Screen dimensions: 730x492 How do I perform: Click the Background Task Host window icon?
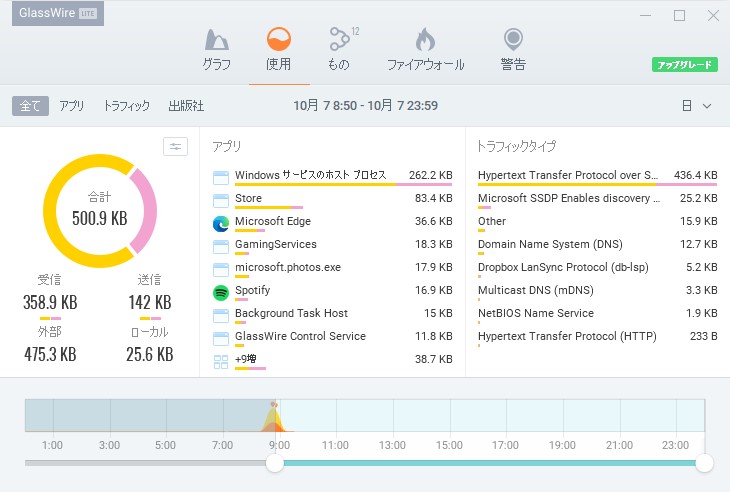[x=221, y=316]
